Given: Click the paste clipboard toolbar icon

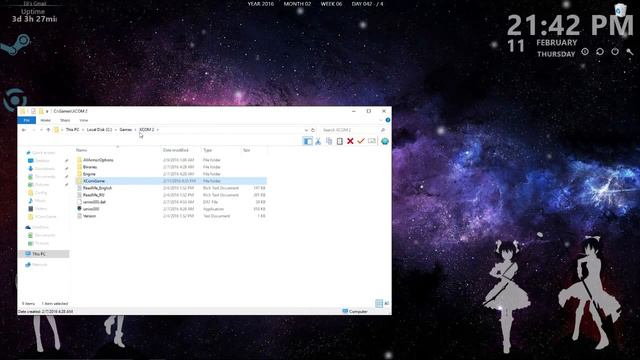Looking at the screenshot, I should 340,141.
